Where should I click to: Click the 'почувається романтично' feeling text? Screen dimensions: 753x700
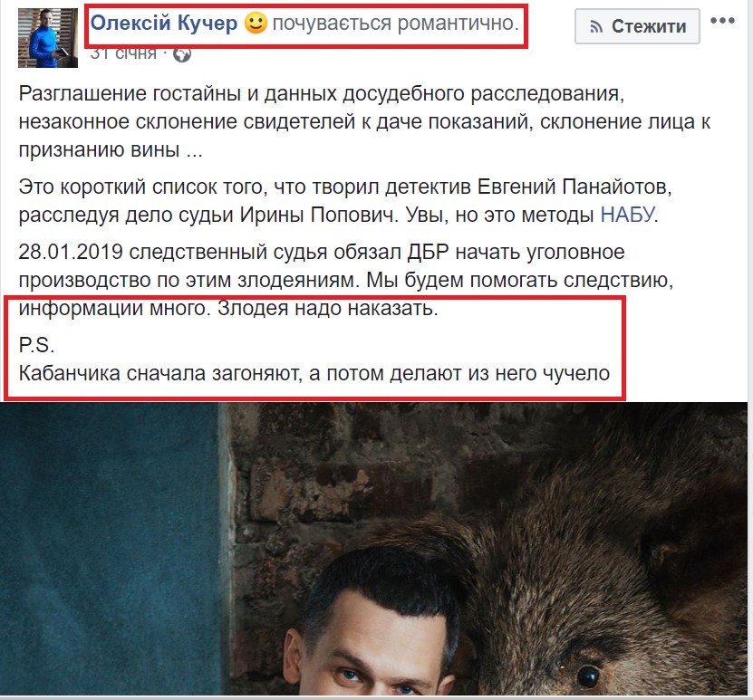(x=396, y=23)
